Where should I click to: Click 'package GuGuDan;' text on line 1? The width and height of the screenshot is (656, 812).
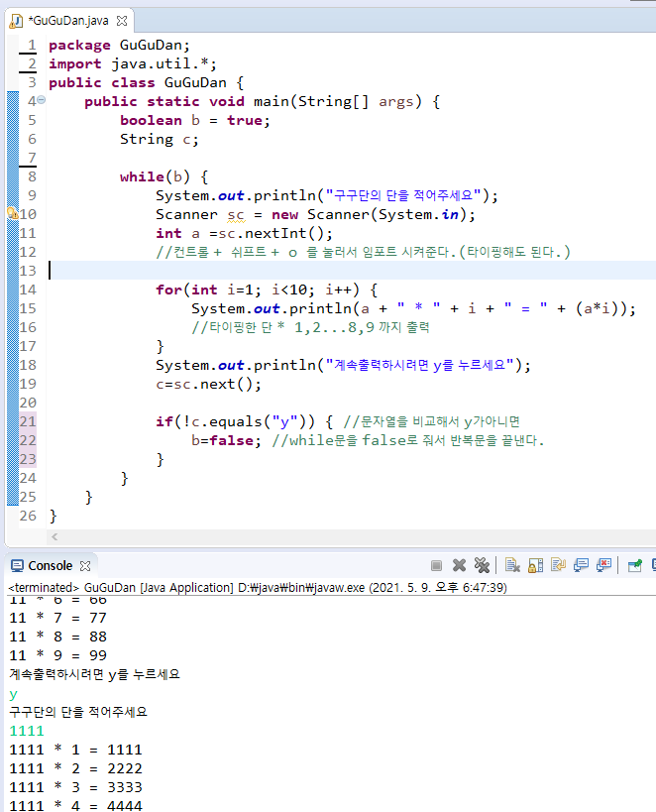120,45
